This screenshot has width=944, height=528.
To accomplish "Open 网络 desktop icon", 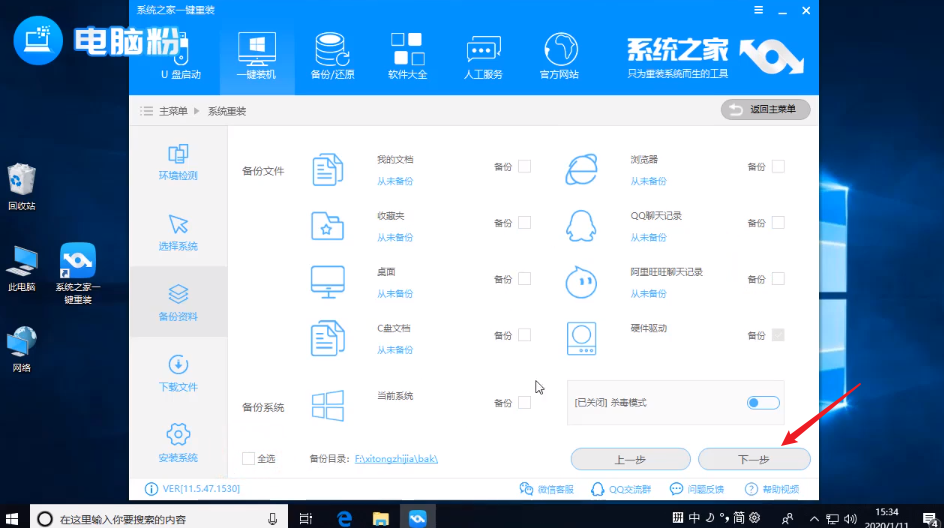I will pos(22,349).
